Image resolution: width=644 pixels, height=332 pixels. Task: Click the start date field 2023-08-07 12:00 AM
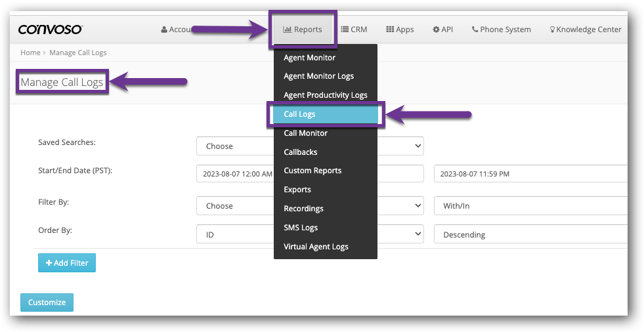(310, 174)
